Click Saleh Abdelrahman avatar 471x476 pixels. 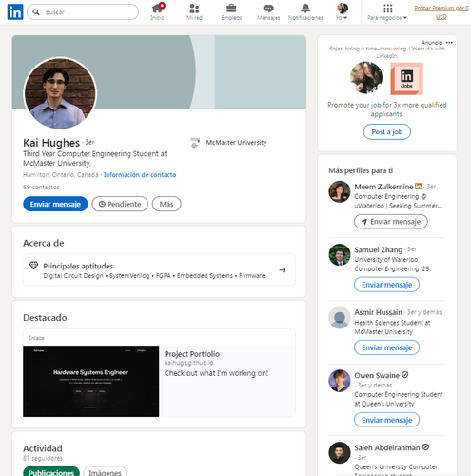tap(340, 453)
